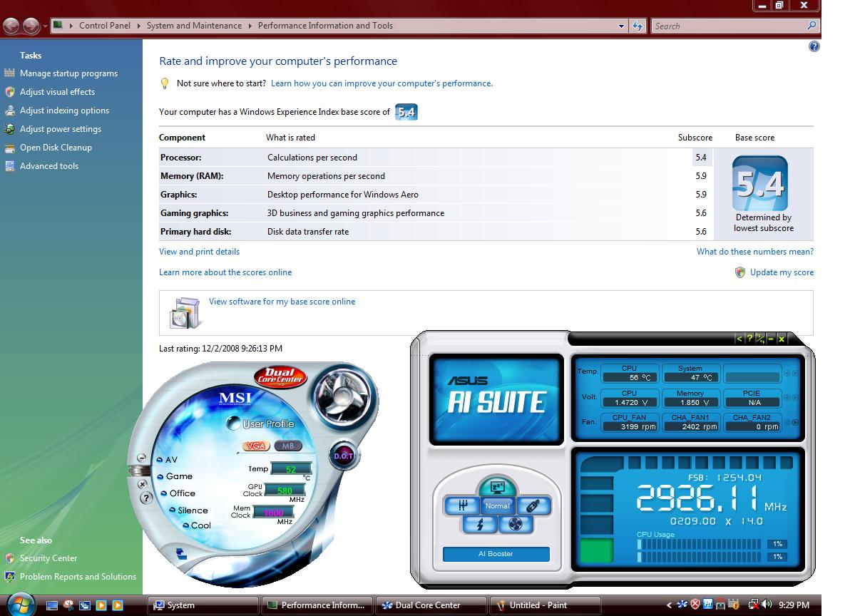
Task: Minimize MSI widget with round minus button
Action: pos(141,458)
